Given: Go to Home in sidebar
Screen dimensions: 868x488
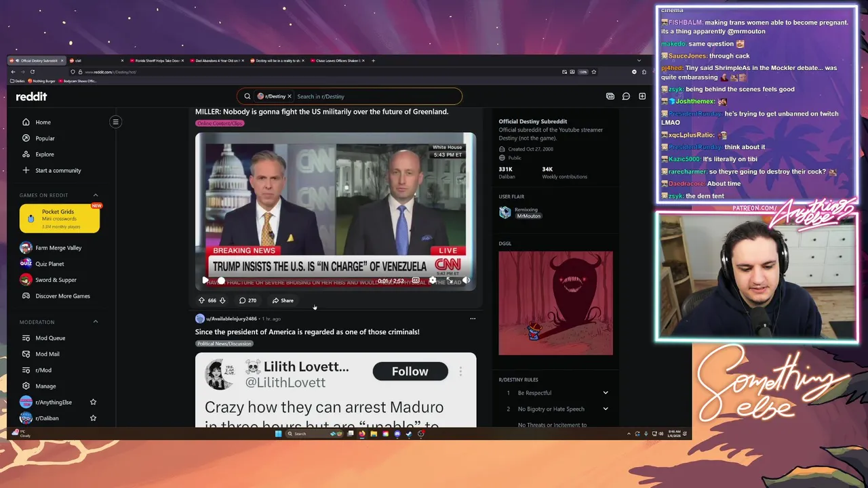Looking at the screenshot, I should [43, 122].
